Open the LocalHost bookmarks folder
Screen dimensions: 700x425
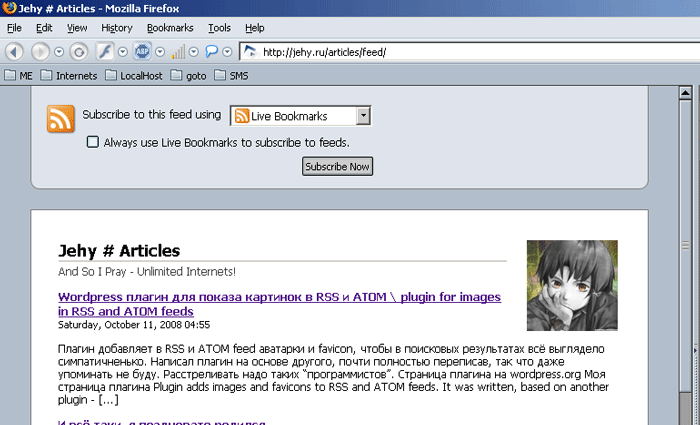coord(134,75)
